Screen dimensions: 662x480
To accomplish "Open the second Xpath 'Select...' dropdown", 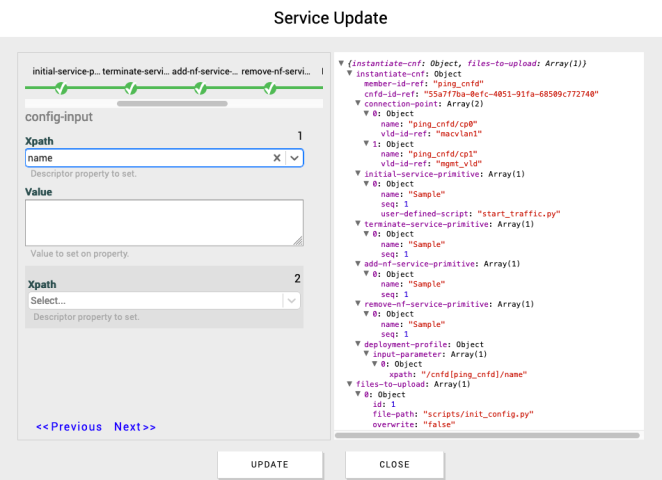I will [164, 300].
